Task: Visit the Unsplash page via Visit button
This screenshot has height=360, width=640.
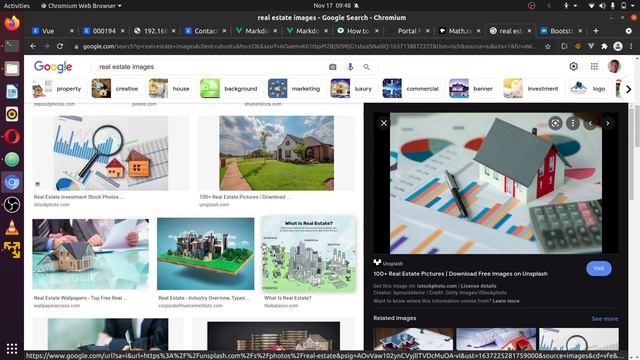Action: click(x=598, y=268)
